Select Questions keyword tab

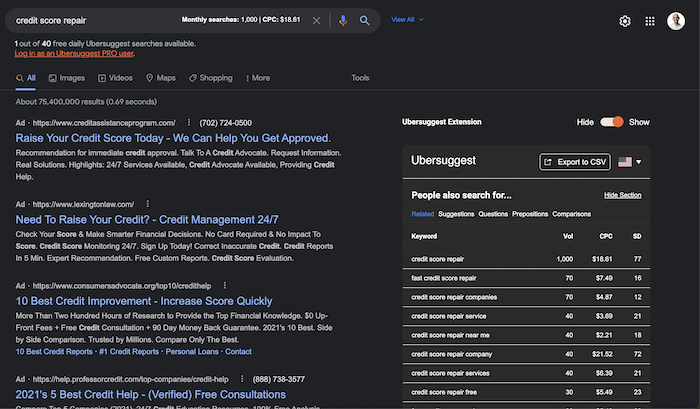(x=493, y=214)
